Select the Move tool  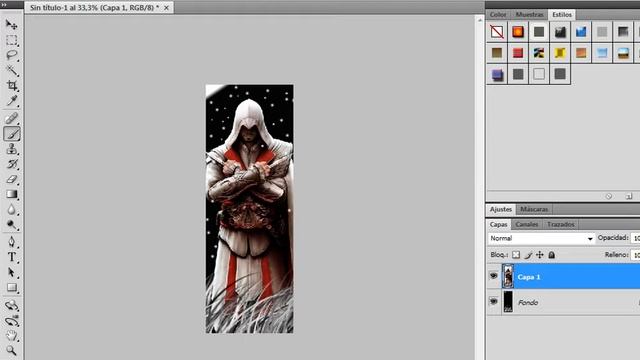(11, 24)
